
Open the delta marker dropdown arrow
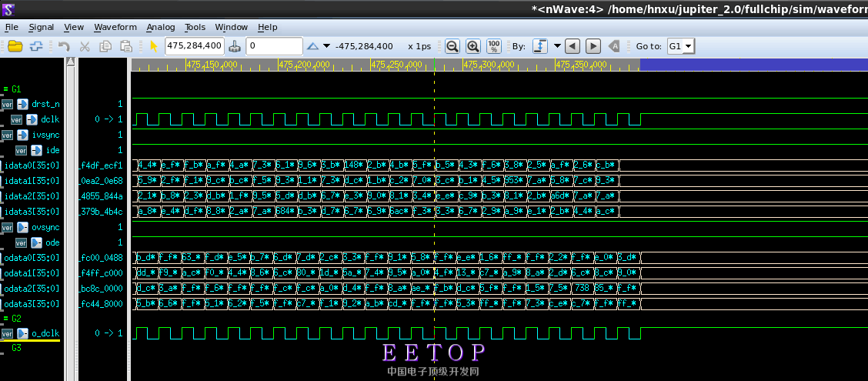click(327, 46)
